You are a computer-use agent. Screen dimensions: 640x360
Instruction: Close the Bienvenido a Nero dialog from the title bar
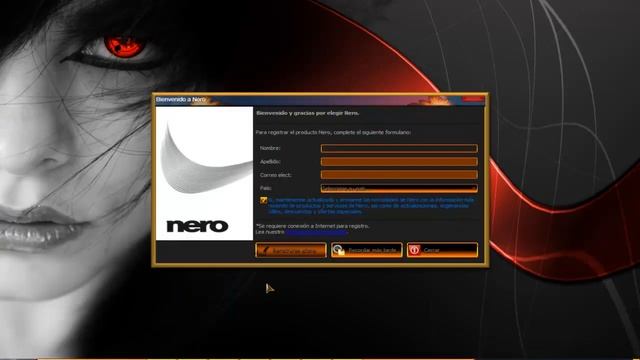[x=473, y=99]
